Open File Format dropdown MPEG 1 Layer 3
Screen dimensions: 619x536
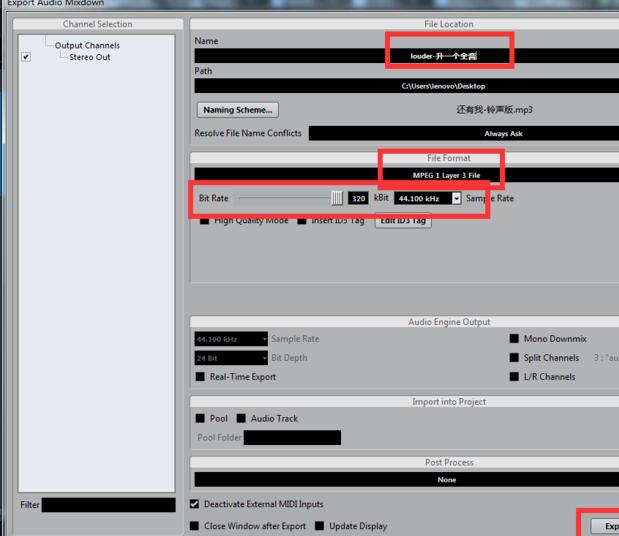point(406,175)
